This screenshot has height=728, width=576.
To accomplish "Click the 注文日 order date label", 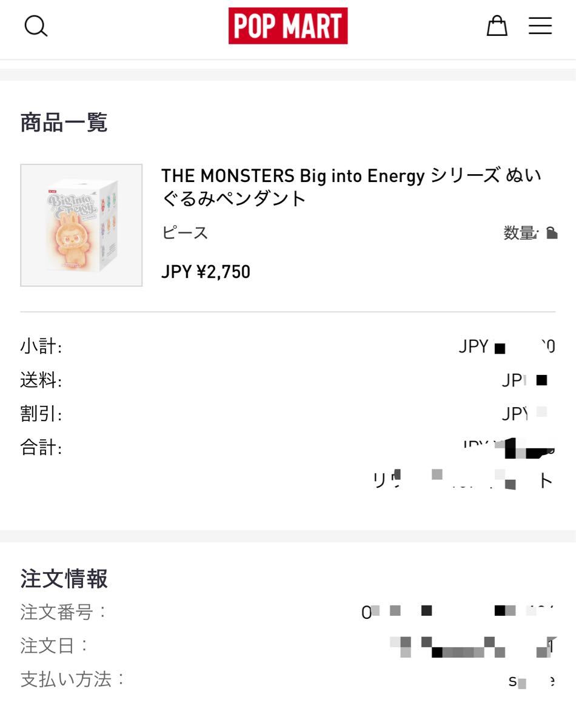I will pyautogui.click(x=54, y=645).
